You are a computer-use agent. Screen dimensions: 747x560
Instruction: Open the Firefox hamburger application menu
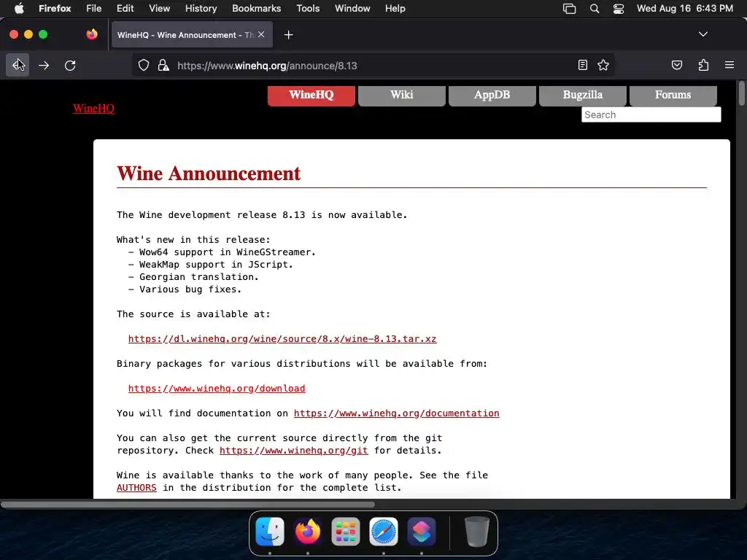click(729, 65)
